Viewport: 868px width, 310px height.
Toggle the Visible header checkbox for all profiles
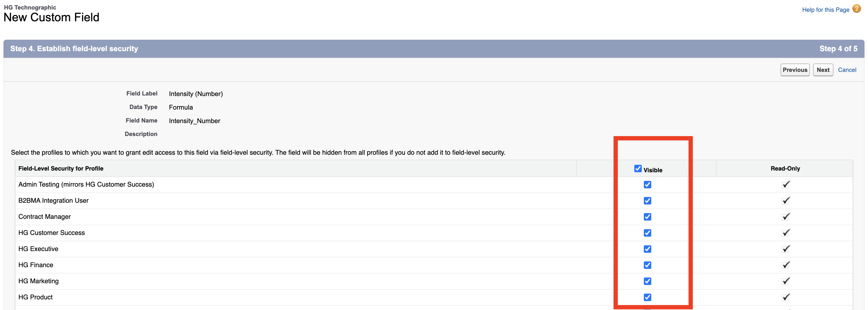pos(637,168)
